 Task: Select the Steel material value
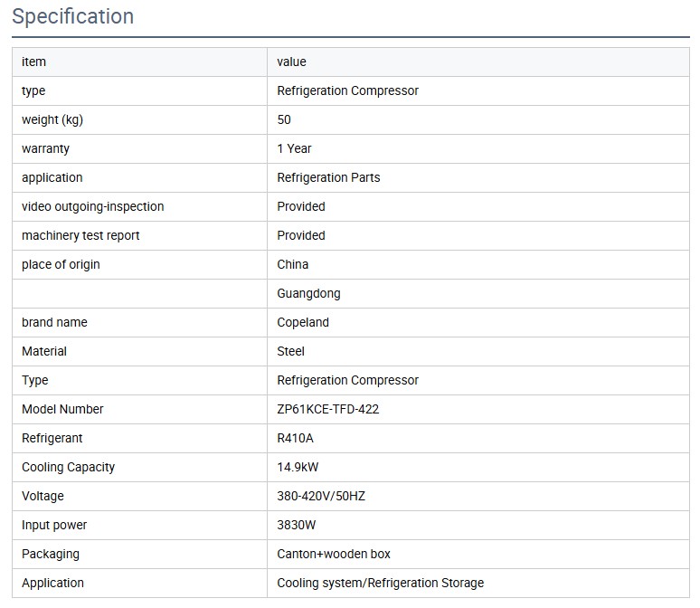[290, 351]
